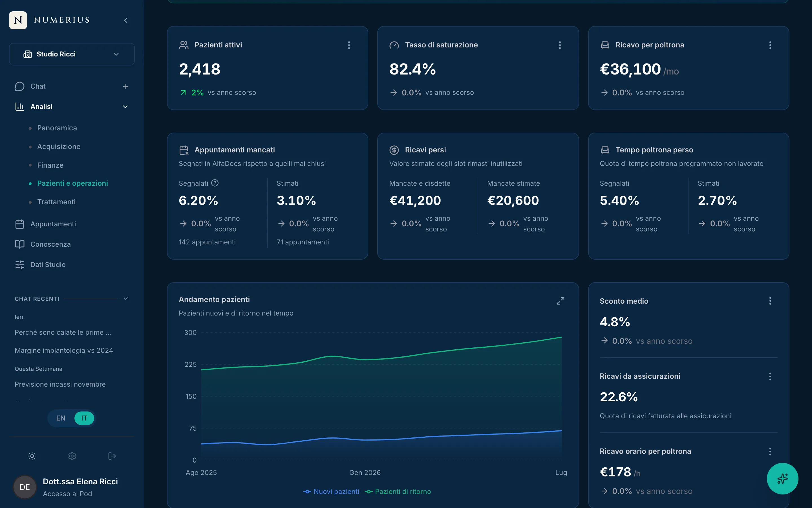Toggle Pazienti di ritorno series in legend
812x508 pixels.
[398, 492]
